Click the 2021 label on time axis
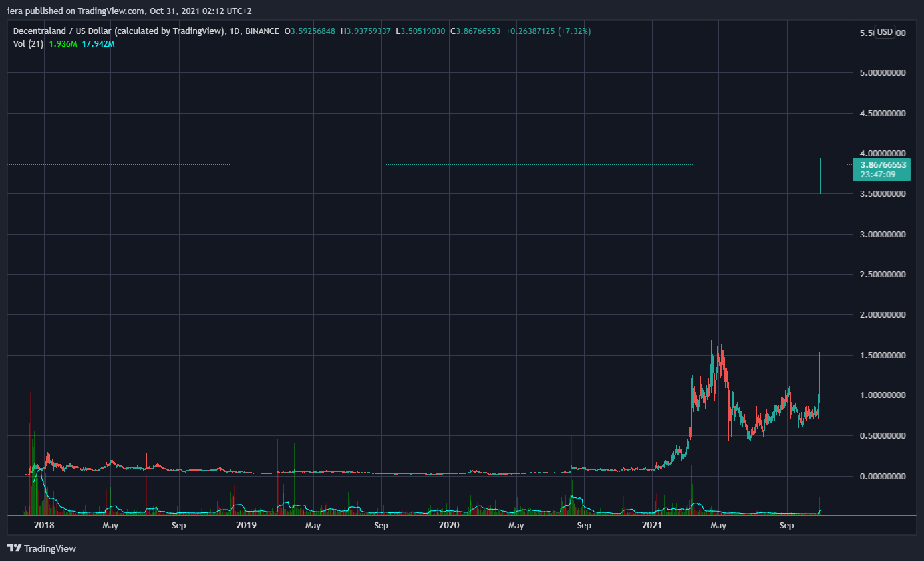 pyautogui.click(x=652, y=526)
